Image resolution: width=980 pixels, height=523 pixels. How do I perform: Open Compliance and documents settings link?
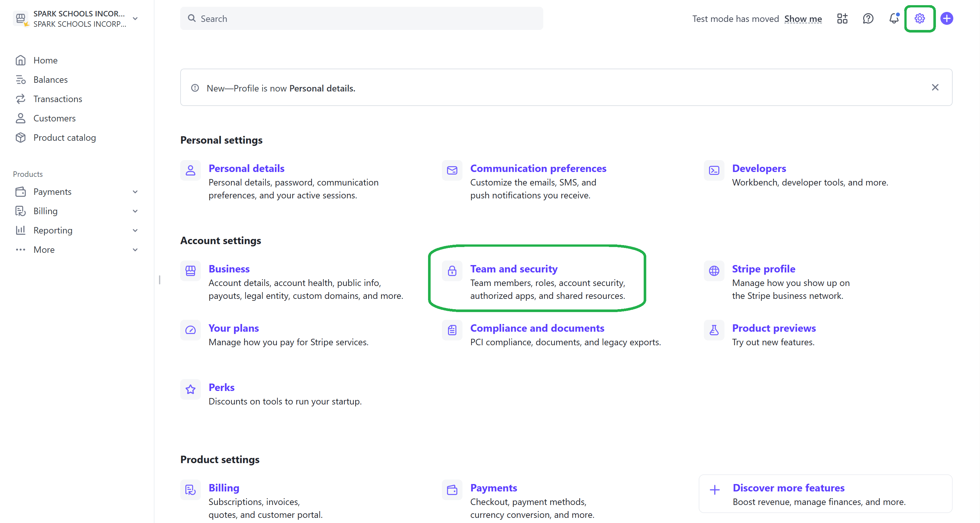click(537, 328)
